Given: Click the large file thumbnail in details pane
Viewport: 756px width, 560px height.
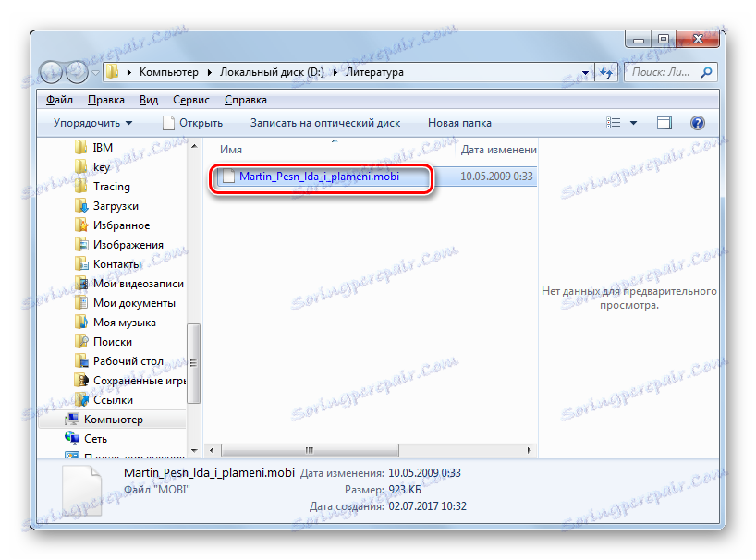Looking at the screenshot, I should coord(82,492).
